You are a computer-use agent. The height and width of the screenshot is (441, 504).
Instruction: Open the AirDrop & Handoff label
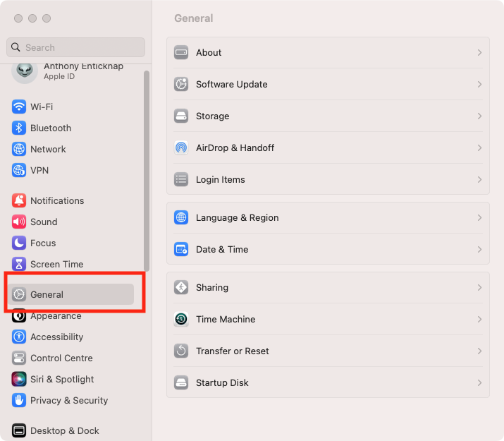[235, 148]
